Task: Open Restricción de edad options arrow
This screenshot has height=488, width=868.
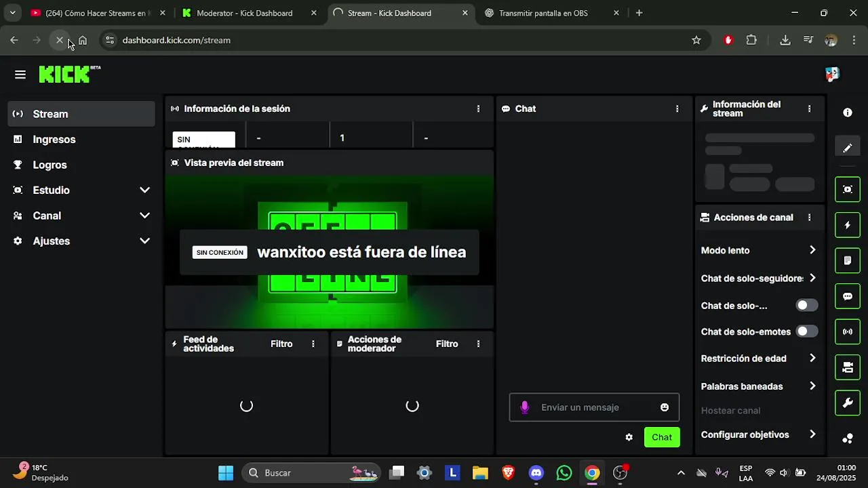Action: (x=812, y=358)
